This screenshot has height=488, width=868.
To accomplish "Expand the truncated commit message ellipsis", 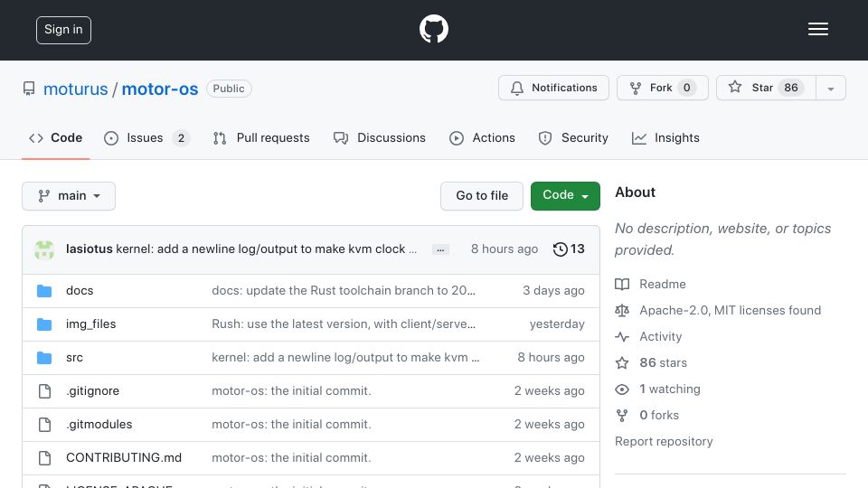I will (440, 250).
